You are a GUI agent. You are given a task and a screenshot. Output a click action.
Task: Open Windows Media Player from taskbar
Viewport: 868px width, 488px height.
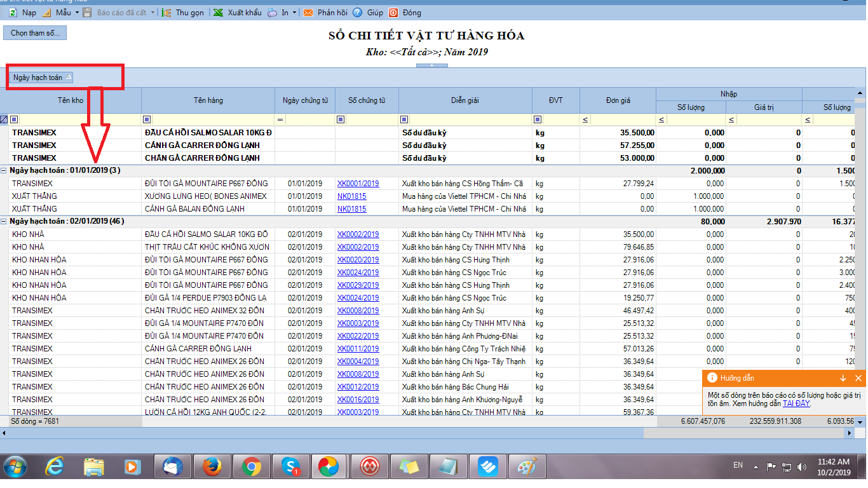[132, 466]
